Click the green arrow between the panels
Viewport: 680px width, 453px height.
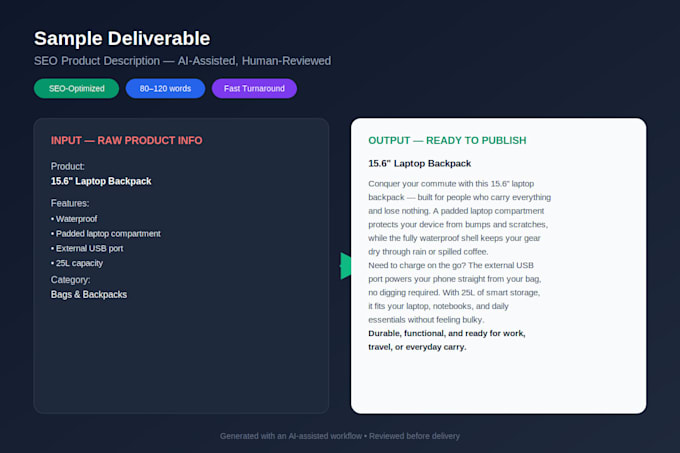[x=345, y=266]
